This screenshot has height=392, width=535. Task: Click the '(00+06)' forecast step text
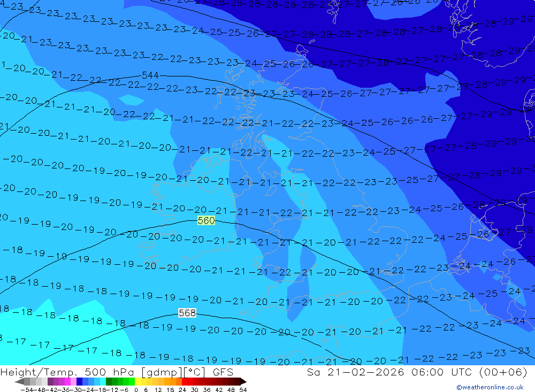pos(503,372)
